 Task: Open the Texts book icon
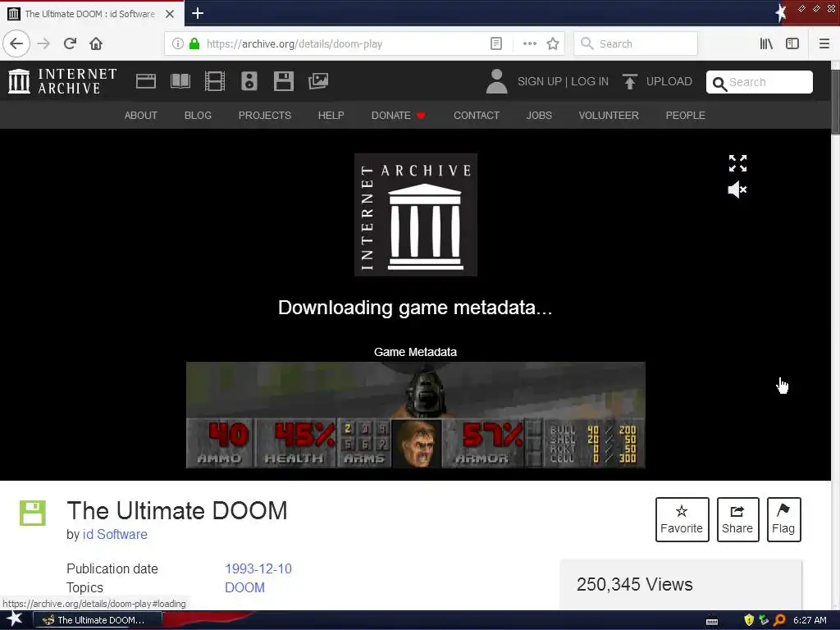180,81
